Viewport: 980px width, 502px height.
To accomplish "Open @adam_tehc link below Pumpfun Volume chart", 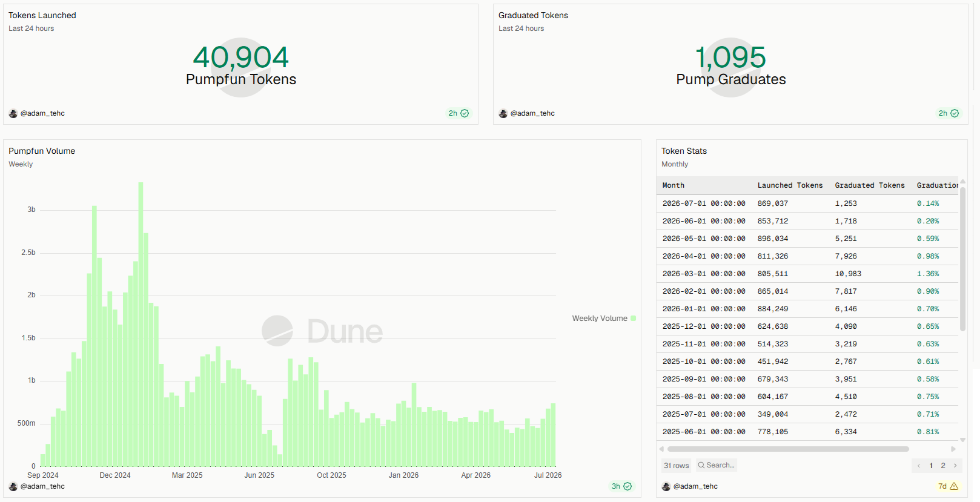I will (42, 486).
